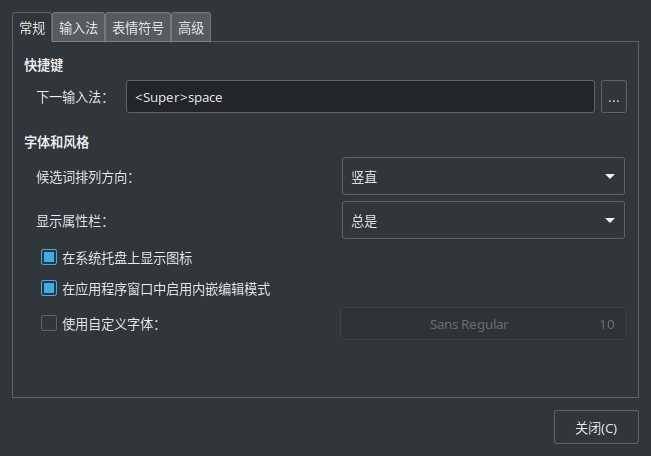The width and height of the screenshot is (651, 456).
Task: Open the 高级 tab
Action: (x=191, y=27)
